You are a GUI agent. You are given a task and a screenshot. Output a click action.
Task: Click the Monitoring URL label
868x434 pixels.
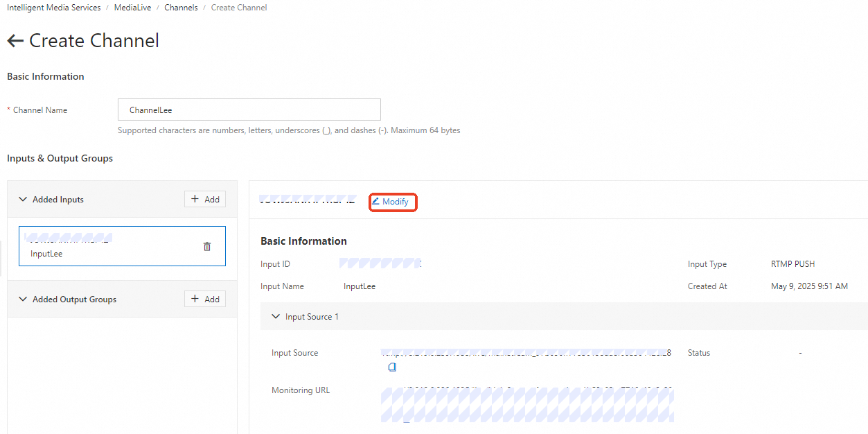tap(301, 390)
